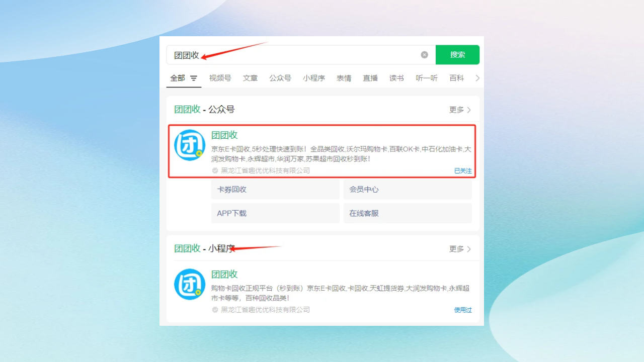This screenshot has width=644, height=362.
Task: Clear the search box with the X icon
Action: tap(425, 55)
